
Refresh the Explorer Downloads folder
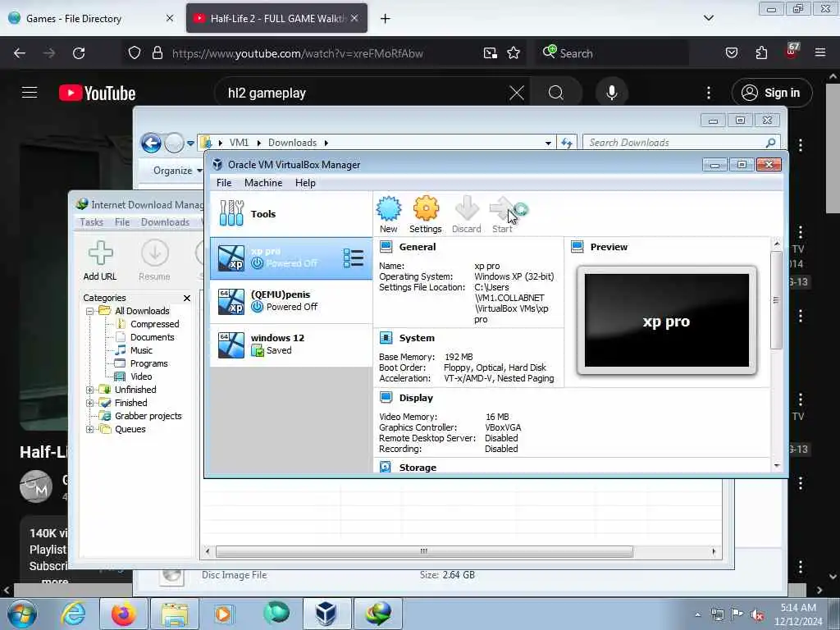(567, 143)
